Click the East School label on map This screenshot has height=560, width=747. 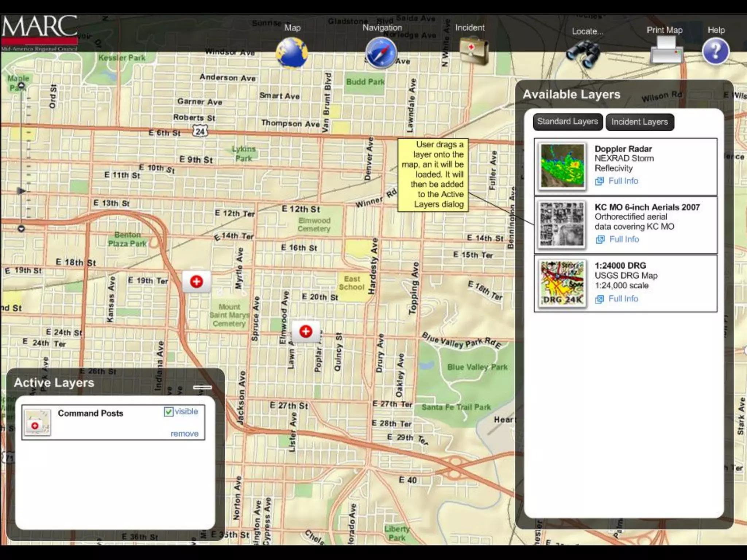pos(352,283)
